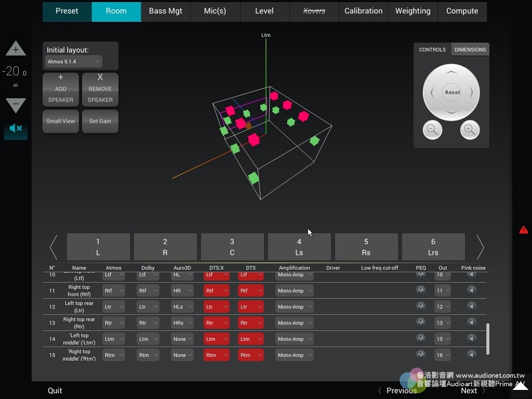Switch to the Bass Mgt tab

click(x=165, y=11)
